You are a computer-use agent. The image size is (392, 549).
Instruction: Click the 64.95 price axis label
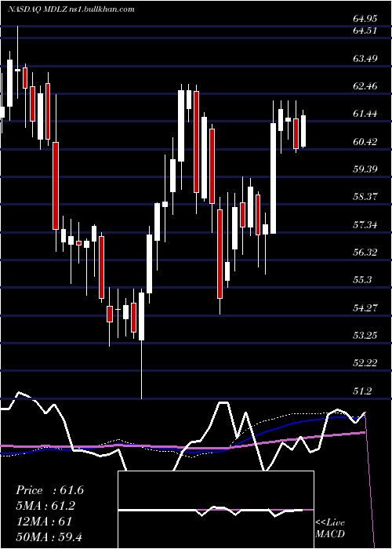tap(365, 19)
